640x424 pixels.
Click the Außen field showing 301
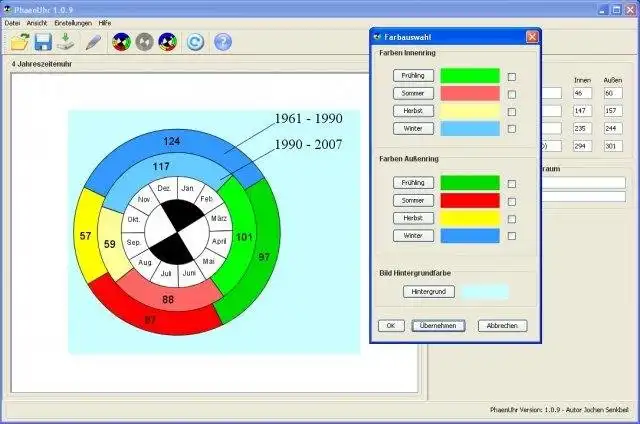613,146
